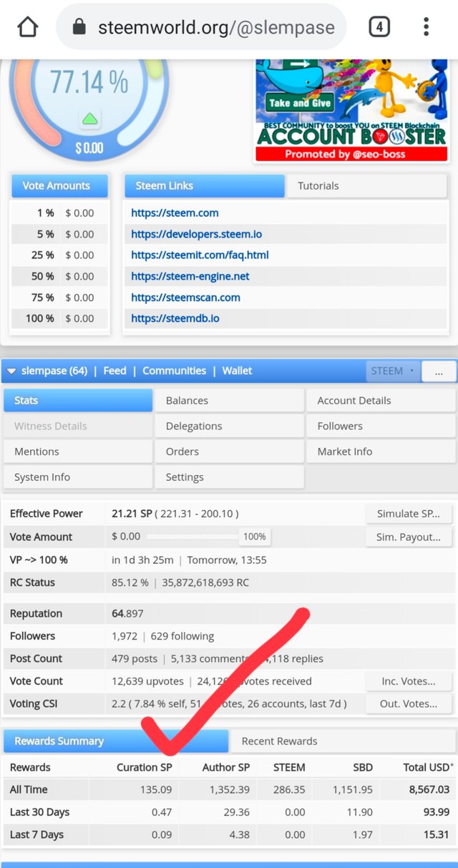Select the Vote Amounts tab
This screenshot has height=868, width=458.
59,186
